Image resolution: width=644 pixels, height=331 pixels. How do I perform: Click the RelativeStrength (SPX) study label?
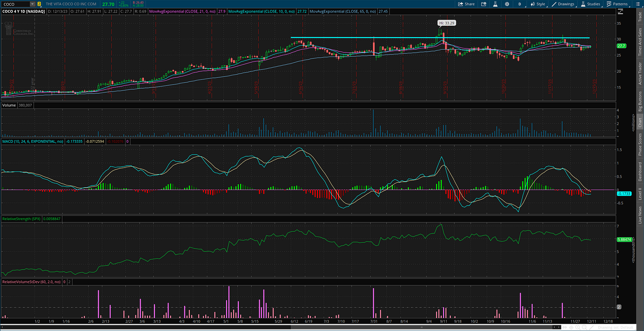22,219
